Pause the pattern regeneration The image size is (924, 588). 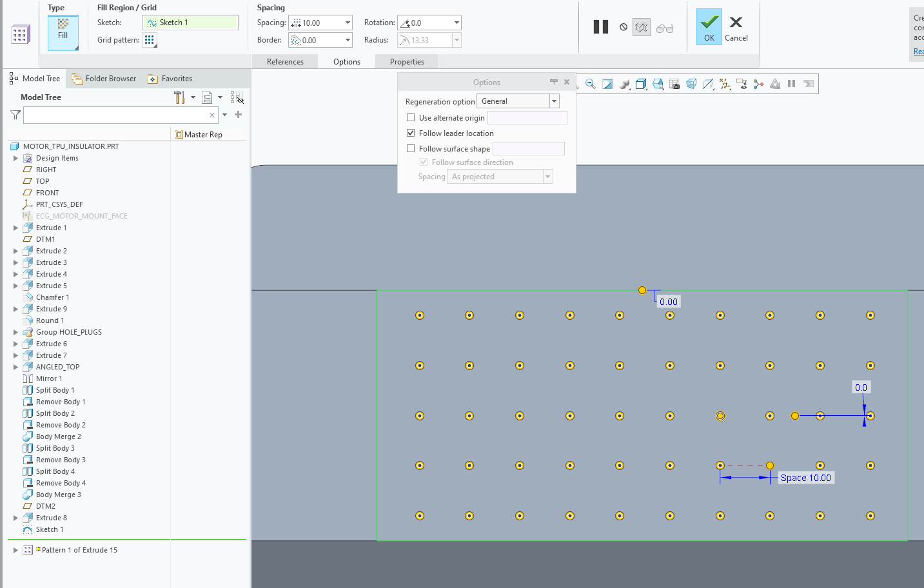coord(600,26)
